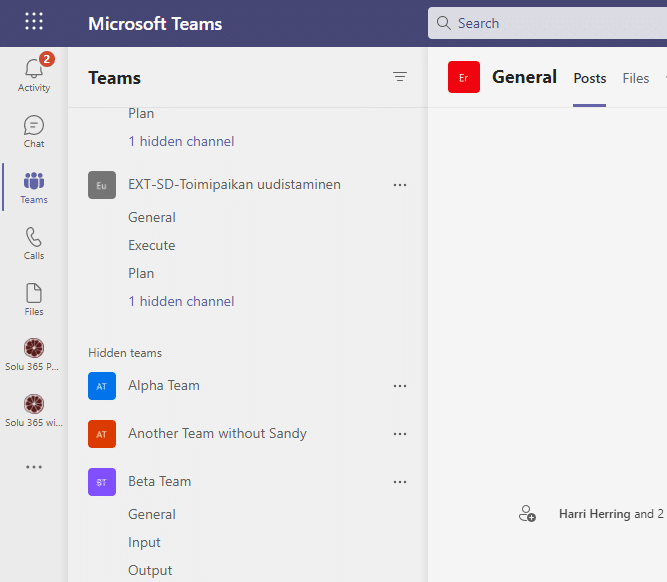This screenshot has height=582, width=667.
Task: Open Activity feed with 2 notifications
Action: [34, 73]
